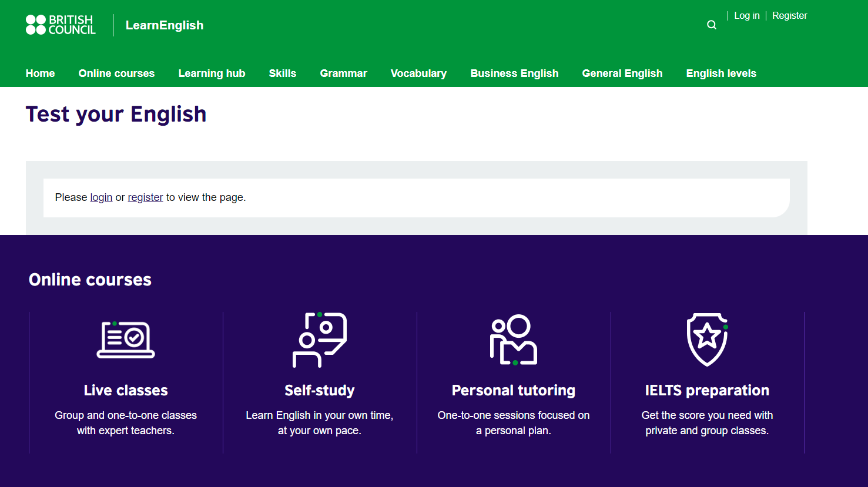Viewport: 868px width, 487px height.
Task: Open the General English menu item
Action: (622, 73)
